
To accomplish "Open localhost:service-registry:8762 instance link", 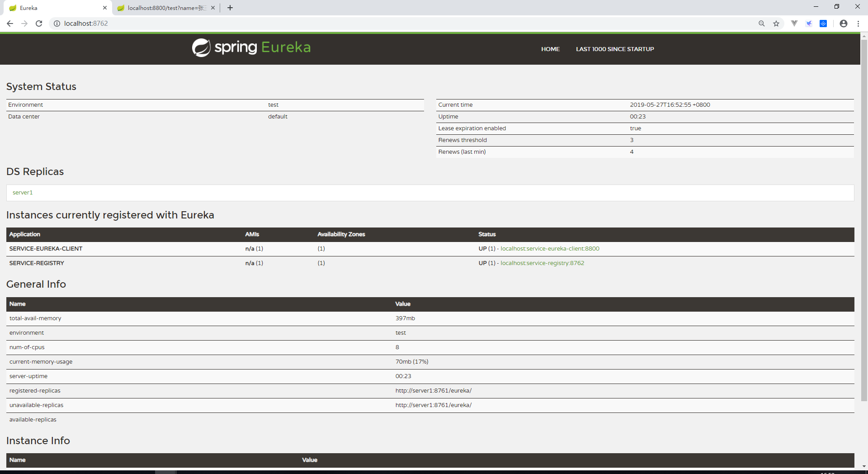I will click(x=542, y=263).
